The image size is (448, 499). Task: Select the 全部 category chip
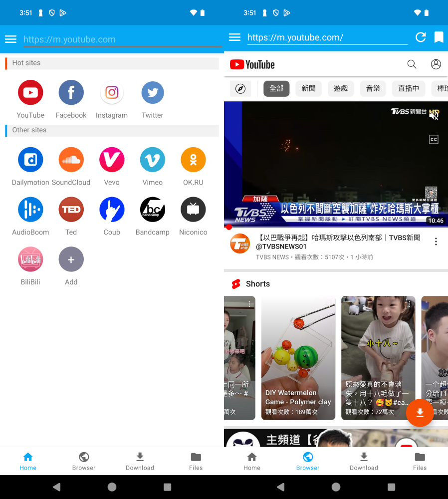(x=276, y=88)
